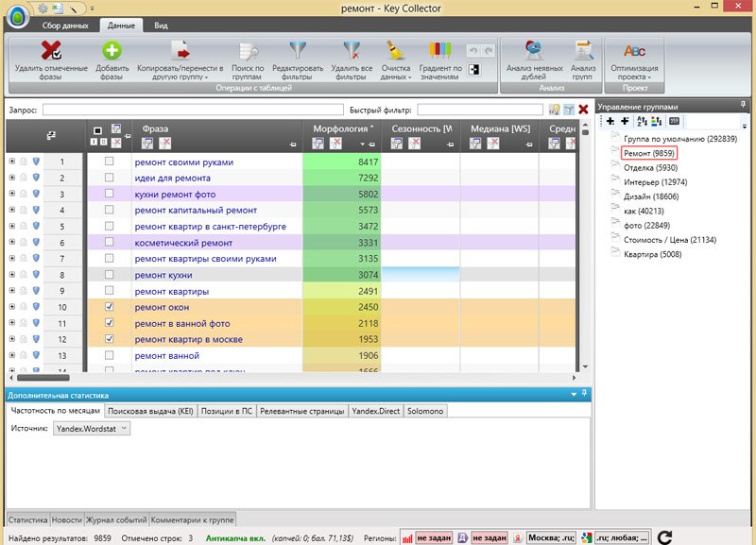Sort groups by color in groups panel
Screen dimensions: 756x545
tap(656, 122)
